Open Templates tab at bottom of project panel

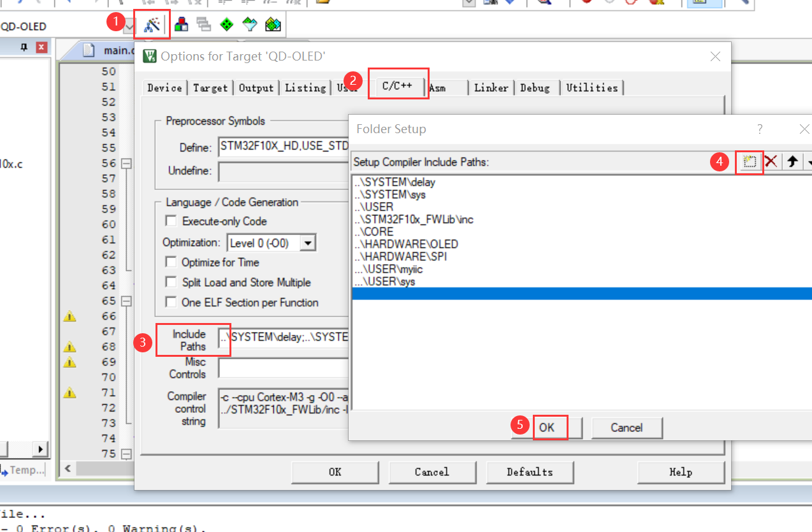(x=24, y=470)
